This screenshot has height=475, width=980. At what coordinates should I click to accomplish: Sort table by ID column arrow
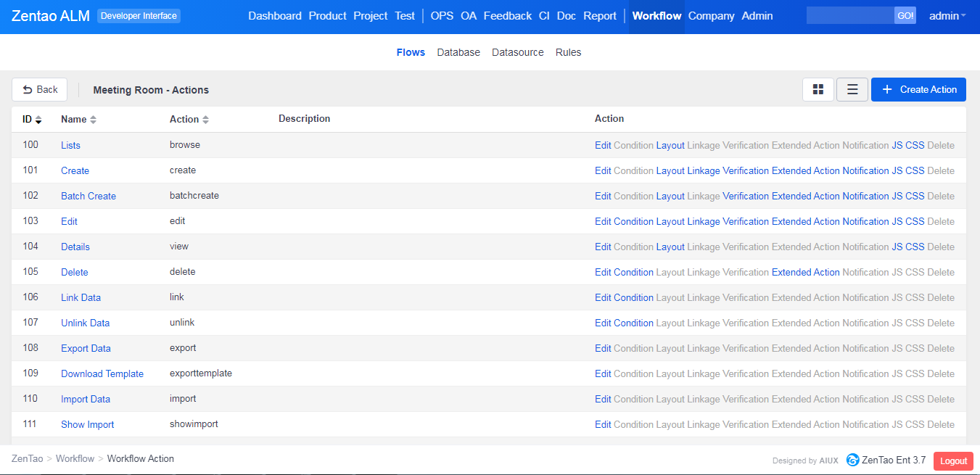pos(38,120)
